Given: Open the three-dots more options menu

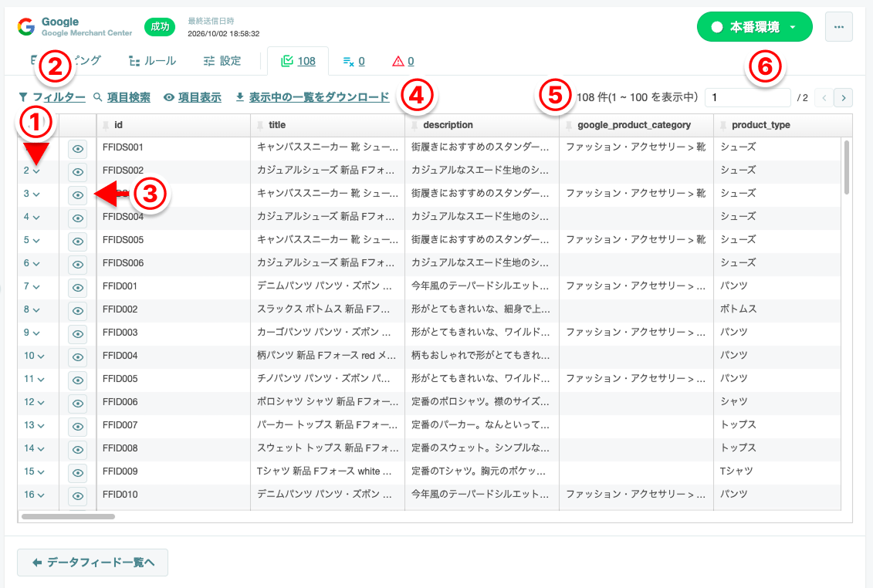Looking at the screenshot, I should point(838,27).
